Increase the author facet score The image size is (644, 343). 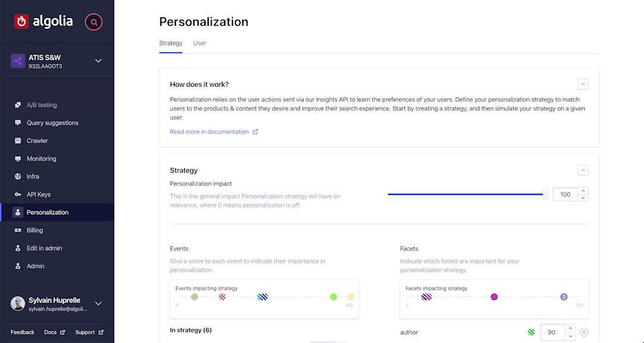[571, 328]
